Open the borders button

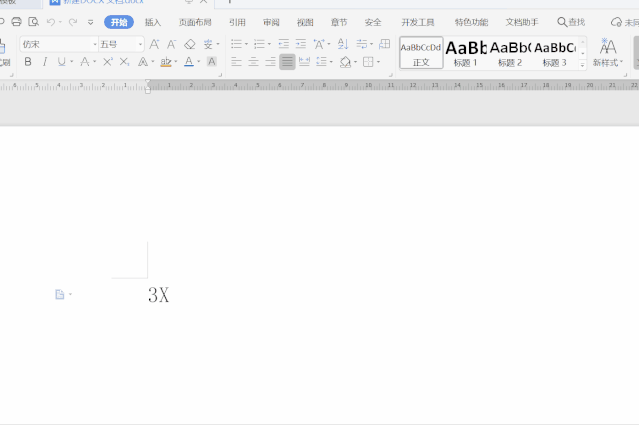368,62
